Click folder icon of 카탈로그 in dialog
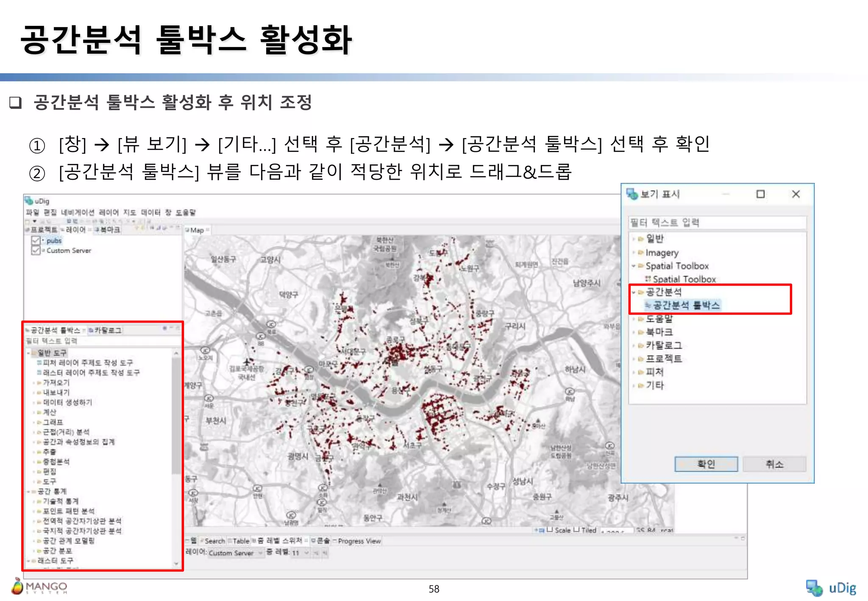 coord(641,345)
